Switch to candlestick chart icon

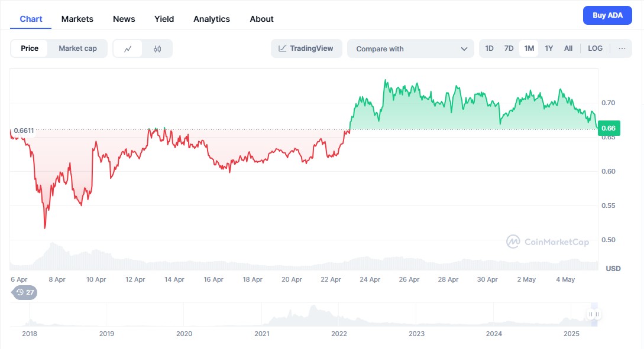pos(157,48)
